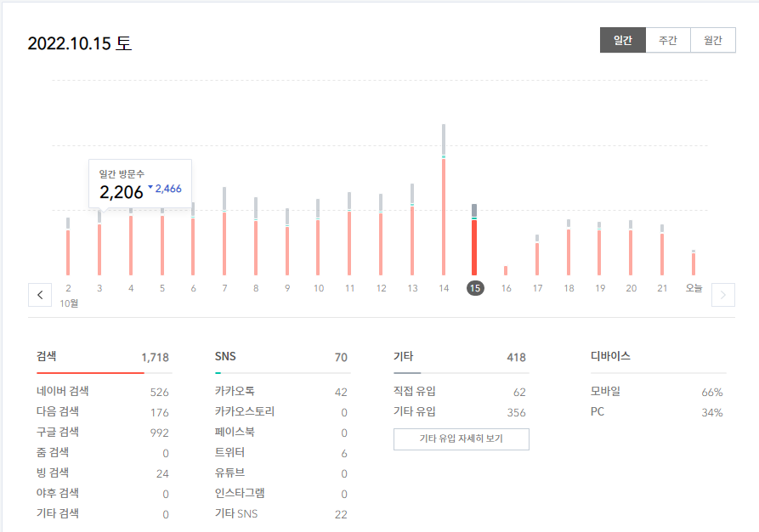Select the bar for October 14
The image size is (759, 532).
444,200
